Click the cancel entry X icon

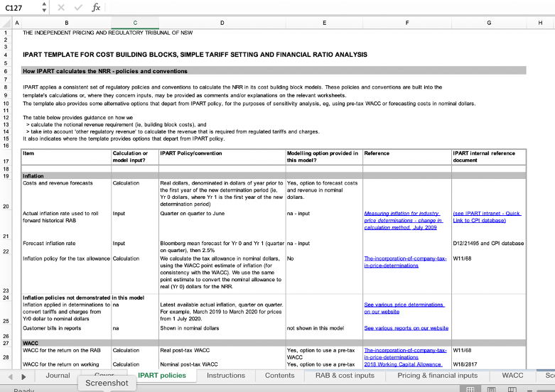point(60,8)
